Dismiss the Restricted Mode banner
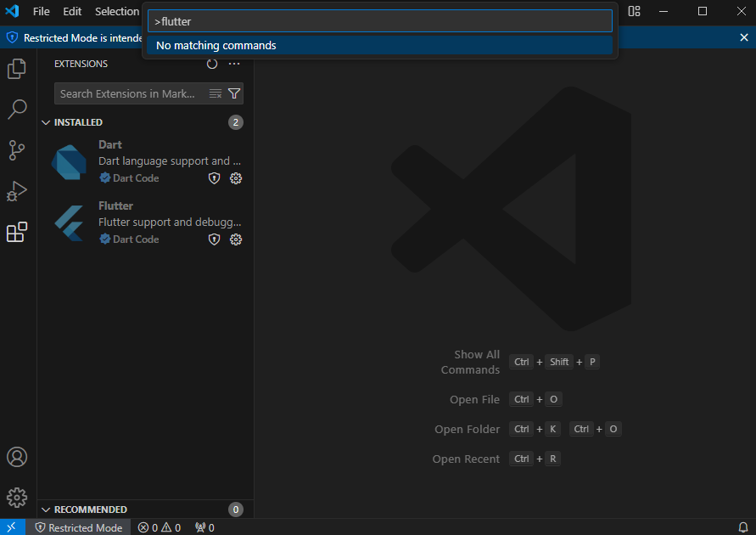The height and width of the screenshot is (535, 756). click(x=744, y=37)
